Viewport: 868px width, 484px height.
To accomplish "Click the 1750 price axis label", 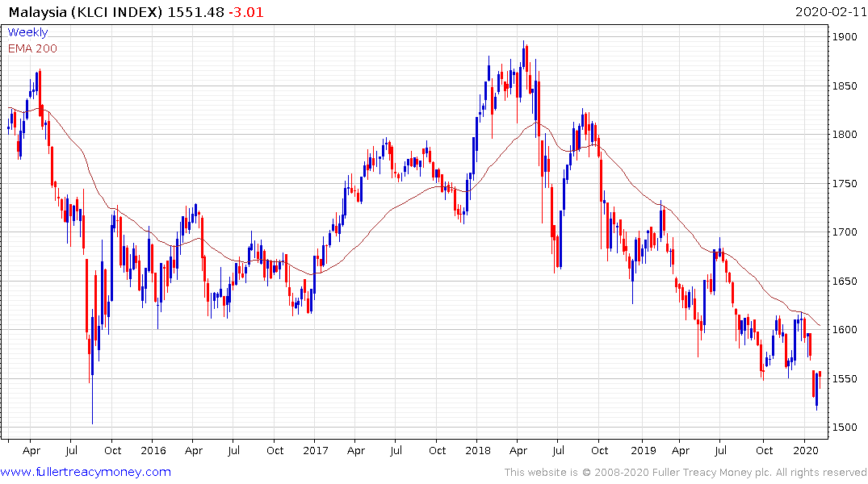I will (x=845, y=184).
